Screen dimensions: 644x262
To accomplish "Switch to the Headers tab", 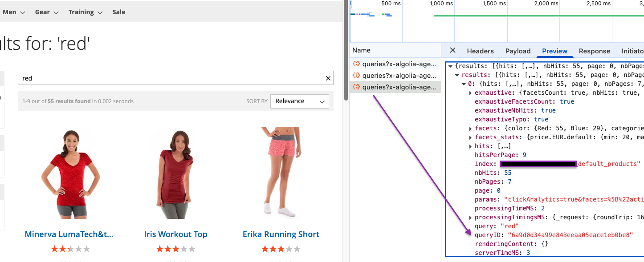I will point(480,51).
